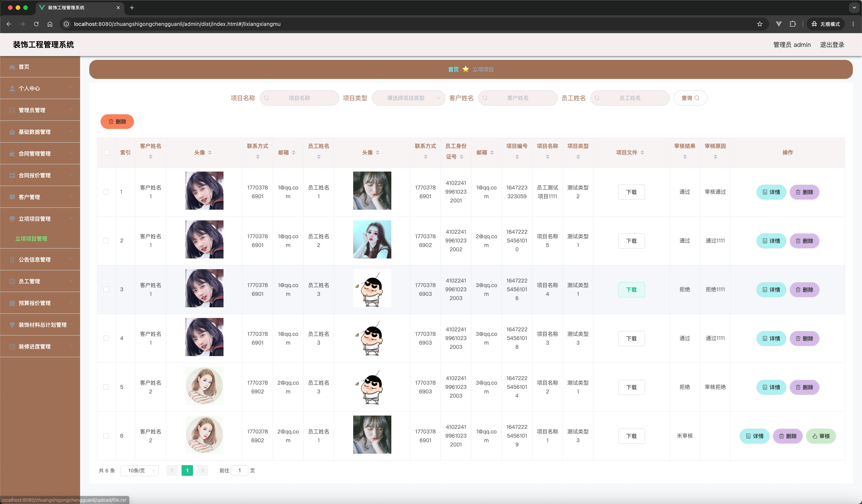Check the row 5 checkbox
The width and height of the screenshot is (862, 504).
tap(106, 387)
